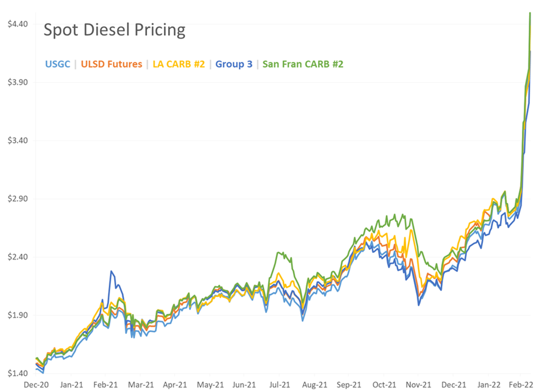Viewport: 541px width, 392px height.
Task: Click the Jan-21 x-axis label
Action: tap(71, 385)
